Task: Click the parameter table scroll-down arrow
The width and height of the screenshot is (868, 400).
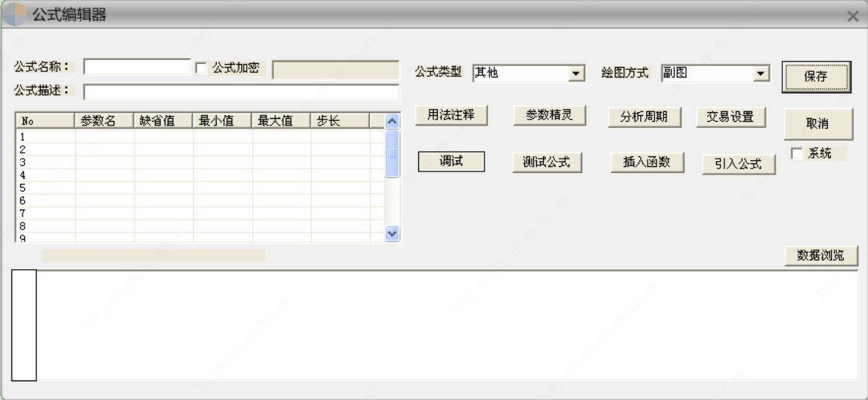Action: click(392, 234)
